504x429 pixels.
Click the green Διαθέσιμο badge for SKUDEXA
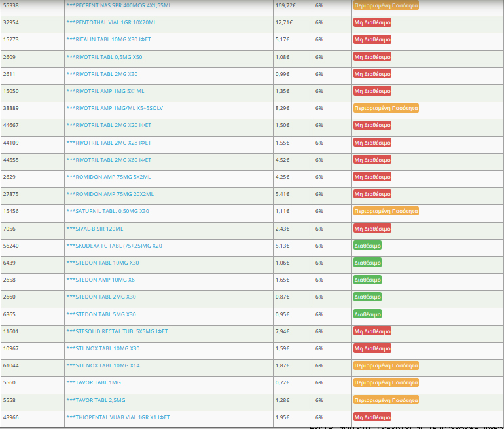coord(367,246)
